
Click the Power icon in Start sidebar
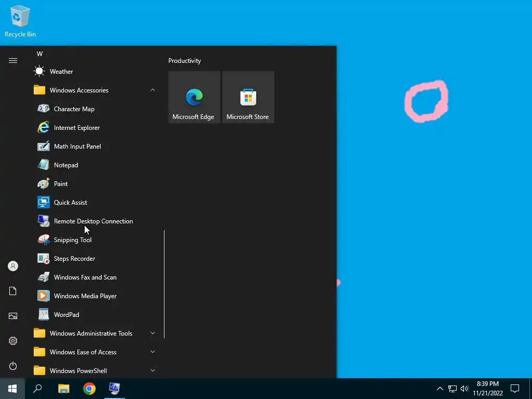pos(13,366)
